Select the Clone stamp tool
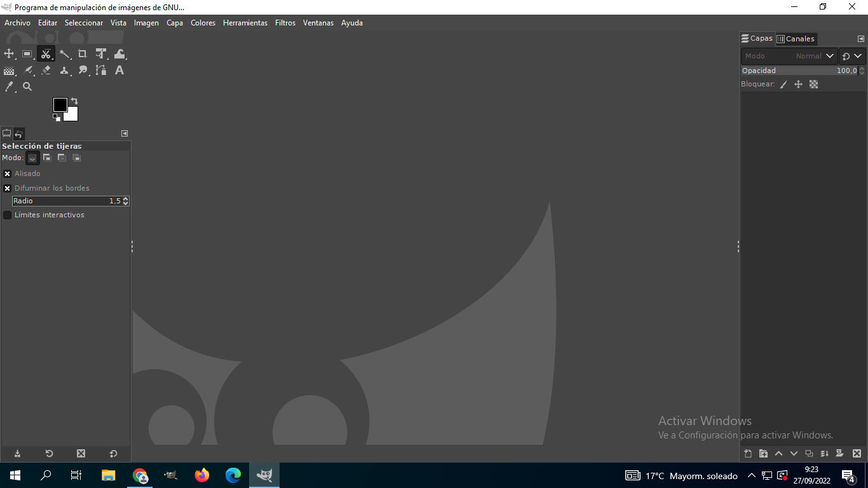This screenshot has width=868, height=488. coord(64,71)
